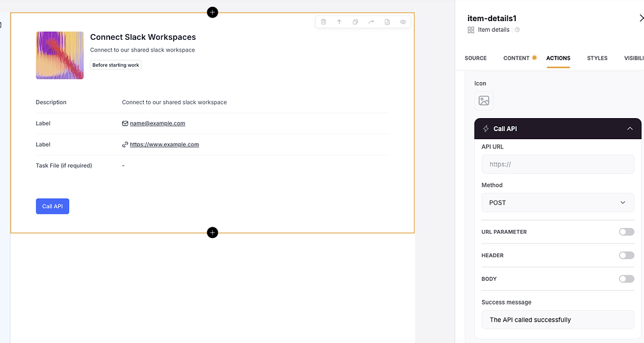Viewport: 644px width, 343px height.
Task: Move block up with the arrow icon
Action: [339, 22]
